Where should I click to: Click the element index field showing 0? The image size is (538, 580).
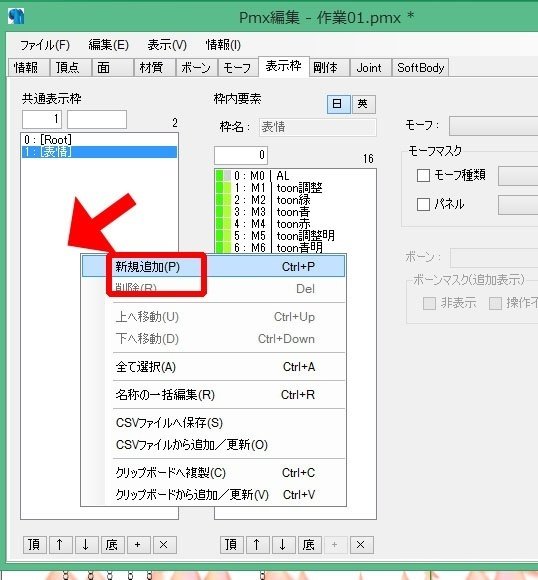(241, 155)
